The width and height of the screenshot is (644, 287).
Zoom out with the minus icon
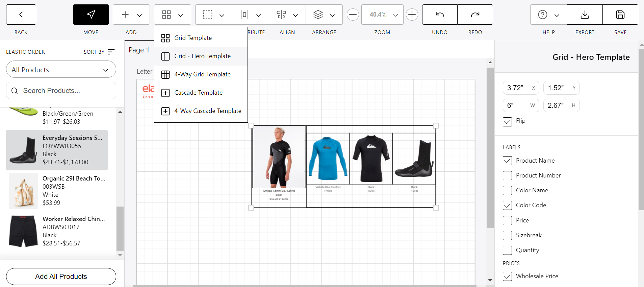point(353,15)
